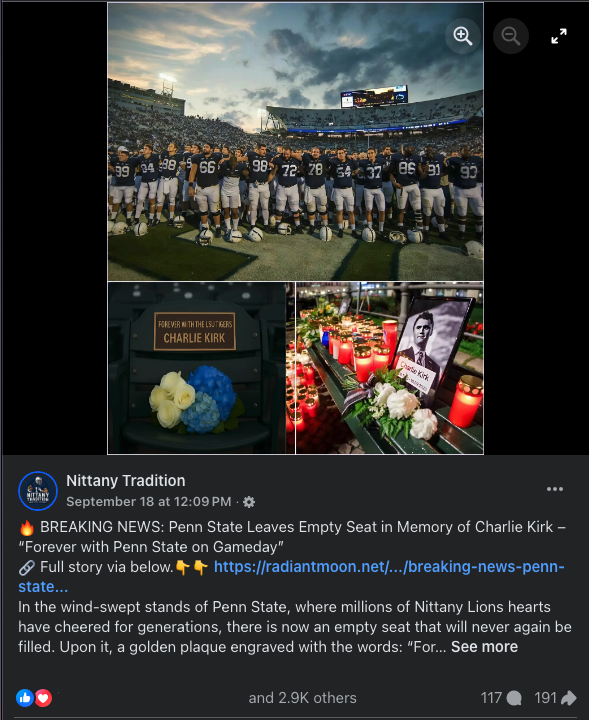The width and height of the screenshot is (589, 720).
Task: View the 117 comments count
Action: [x=501, y=698]
